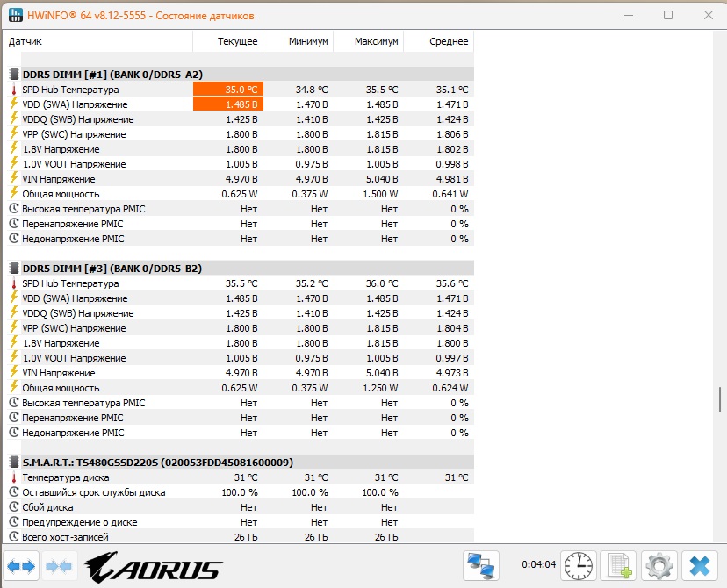
Task: Close window via title bar X
Action: point(708,15)
